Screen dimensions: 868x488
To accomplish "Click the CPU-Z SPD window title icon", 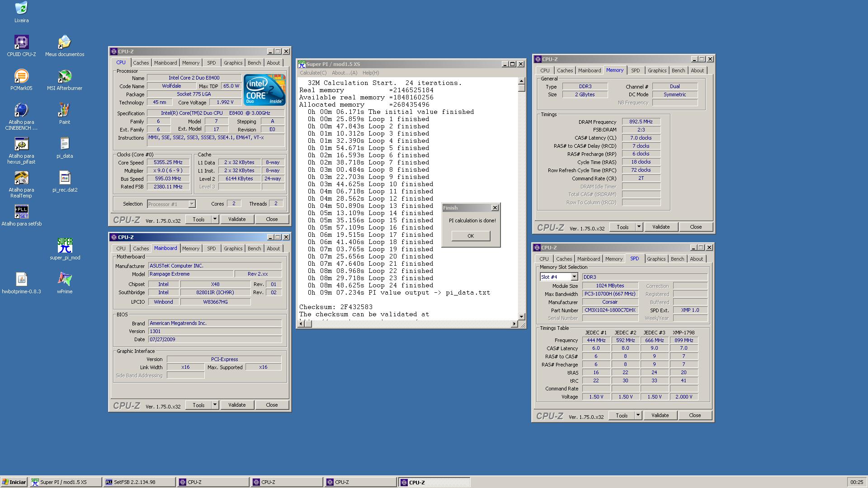I will click(537, 248).
